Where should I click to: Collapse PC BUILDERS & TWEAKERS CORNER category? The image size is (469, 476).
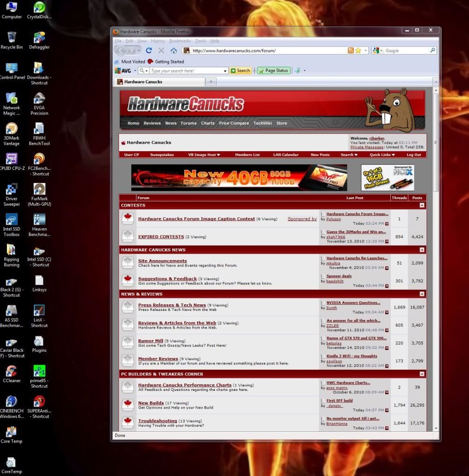[x=422, y=374]
